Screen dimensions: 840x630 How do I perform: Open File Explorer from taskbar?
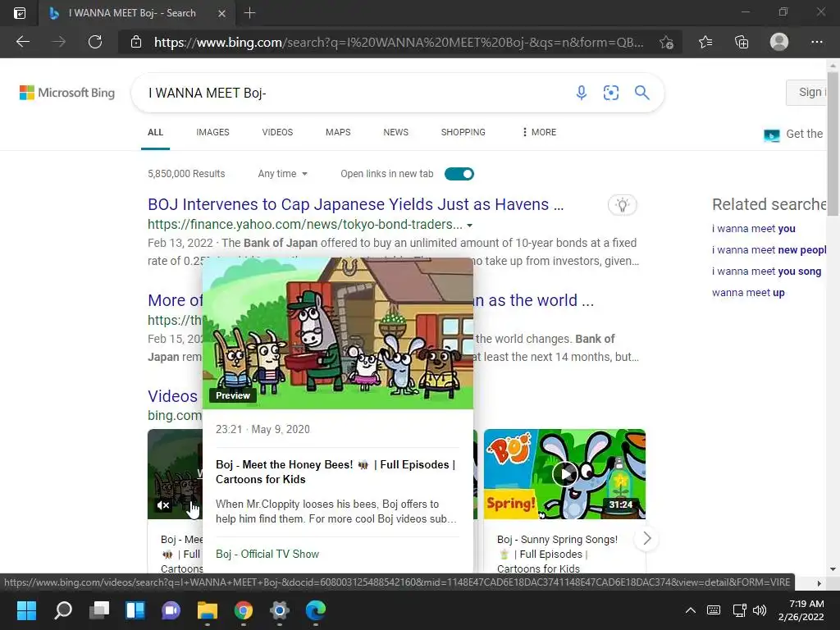coord(208,610)
